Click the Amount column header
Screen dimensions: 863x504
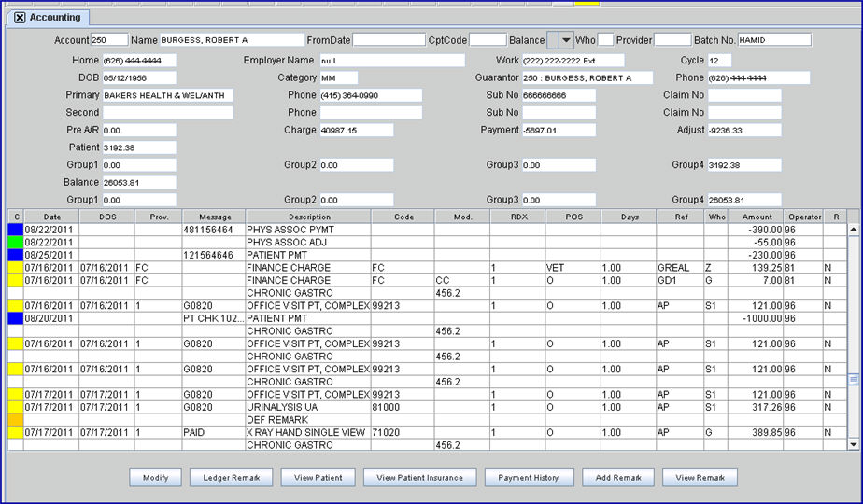pos(757,217)
